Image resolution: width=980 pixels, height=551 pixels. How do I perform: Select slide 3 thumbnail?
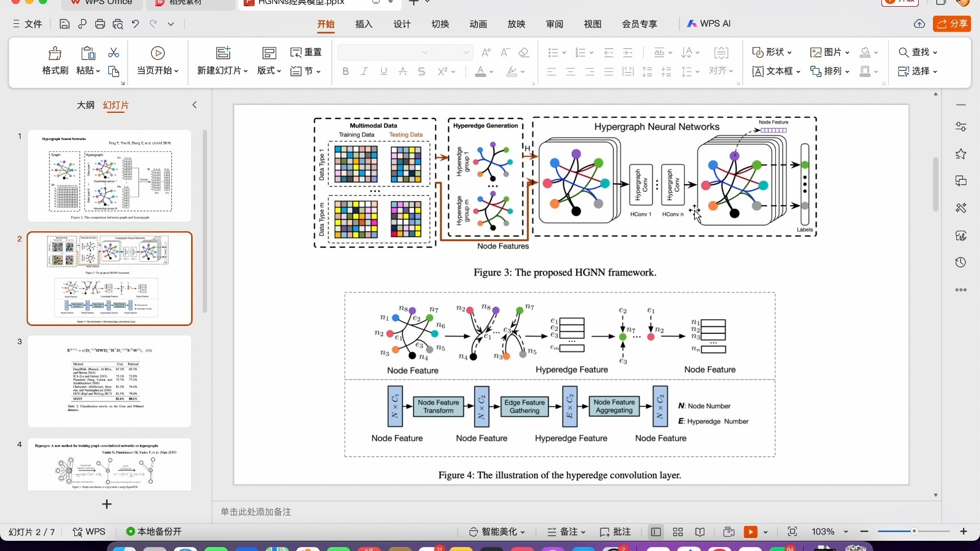coord(109,382)
